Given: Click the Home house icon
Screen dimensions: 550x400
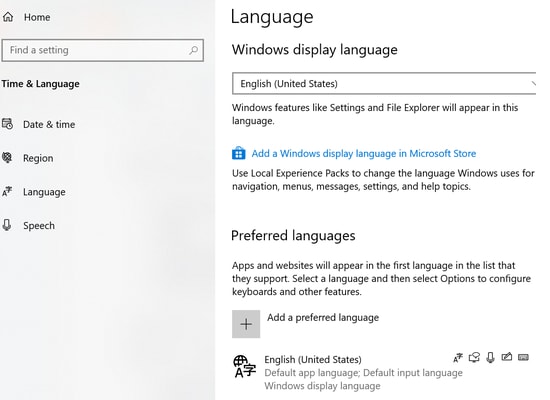Looking at the screenshot, I should tap(8, 17).
